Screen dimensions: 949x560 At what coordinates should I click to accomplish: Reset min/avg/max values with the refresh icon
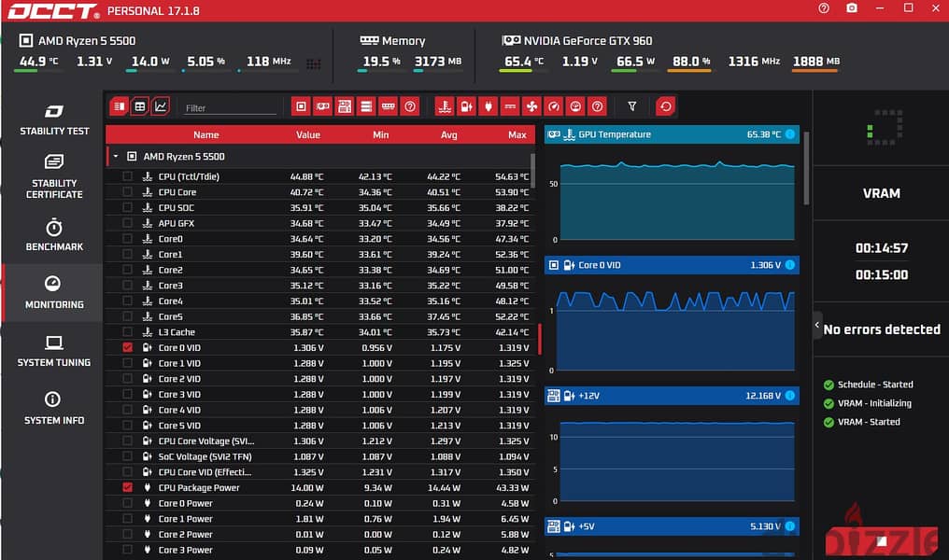click(666, 106)
